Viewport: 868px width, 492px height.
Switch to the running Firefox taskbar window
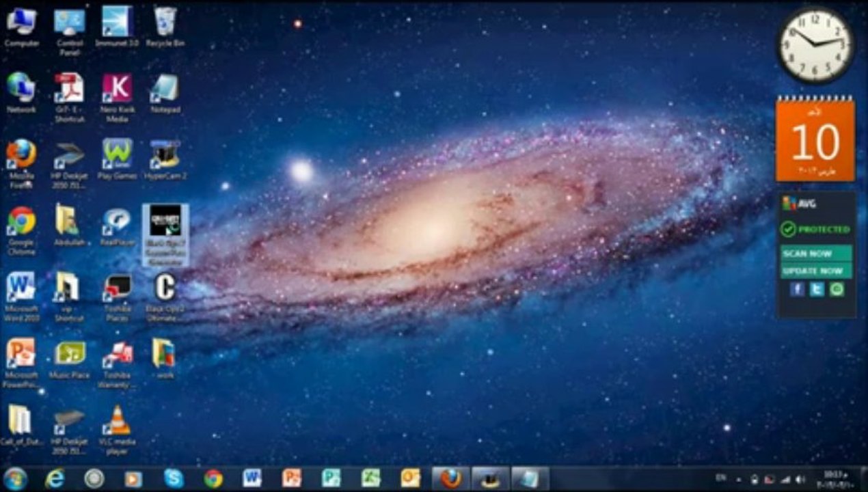tap(450, 478)
